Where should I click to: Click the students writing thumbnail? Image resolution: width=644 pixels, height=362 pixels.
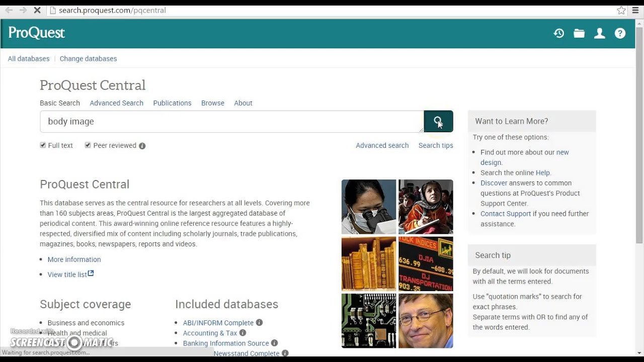coord(426,207)
